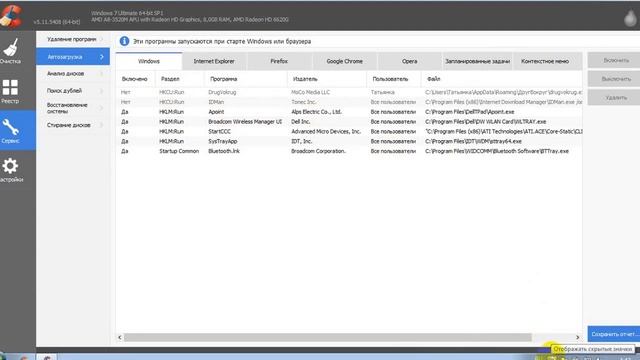Open the Очистка (Cleaner) broom section
The image size is (640, 360).
tap(10, 51)
